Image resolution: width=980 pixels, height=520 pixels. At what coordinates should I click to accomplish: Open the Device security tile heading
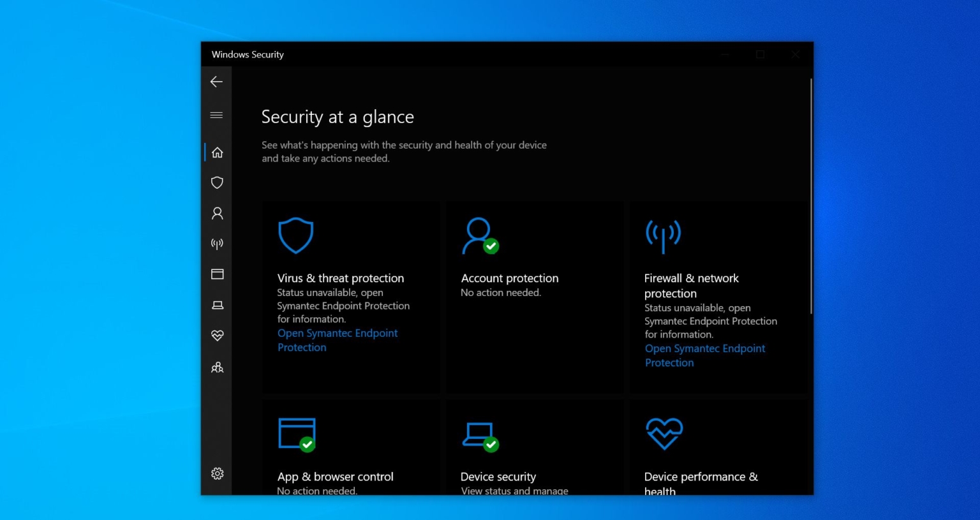[x=498, y=477]
